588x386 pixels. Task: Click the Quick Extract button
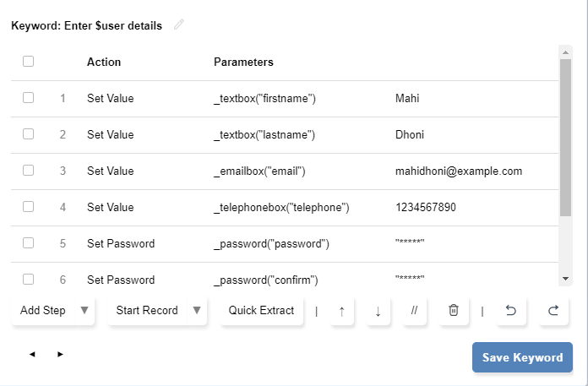(x=261, y=311)
